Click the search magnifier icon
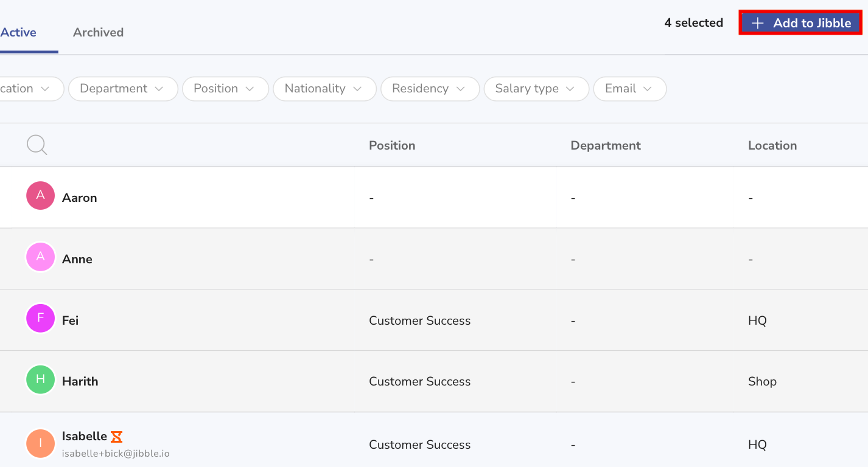The image size is (868, 467). [37, 145]
